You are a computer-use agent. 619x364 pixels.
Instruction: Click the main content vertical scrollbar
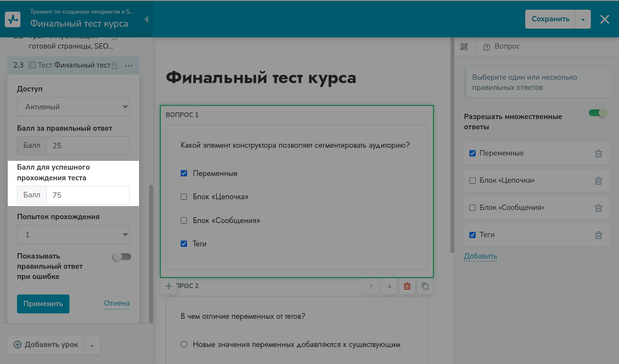click(x=452, y=146)
